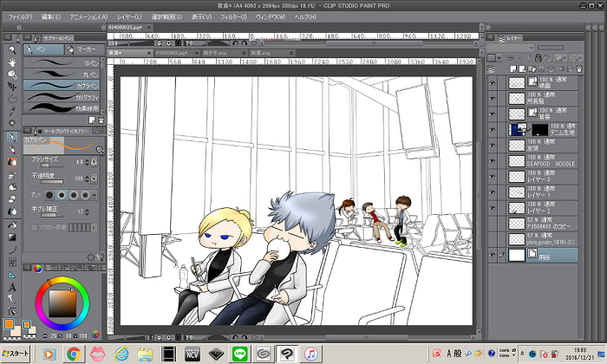The width and height of the screenshot is (607, 364).
Task: Switch to the マーカー sub tool tab
Action: [84, 49]
